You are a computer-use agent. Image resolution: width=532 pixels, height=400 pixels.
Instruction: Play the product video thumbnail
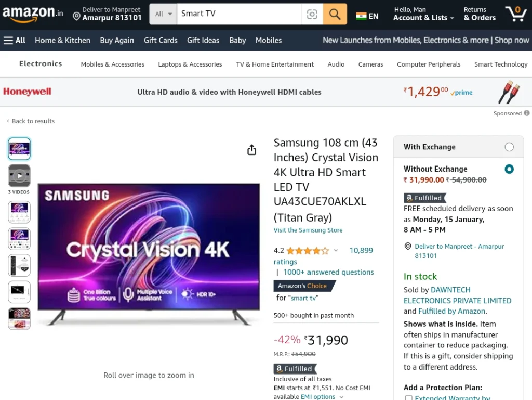coord(19,175)
